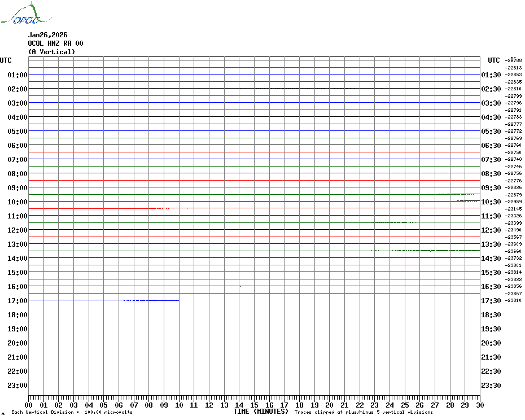Click the blue trace on the 17:00 row
The width and height of the screenshot is (525, 420).
151,300
